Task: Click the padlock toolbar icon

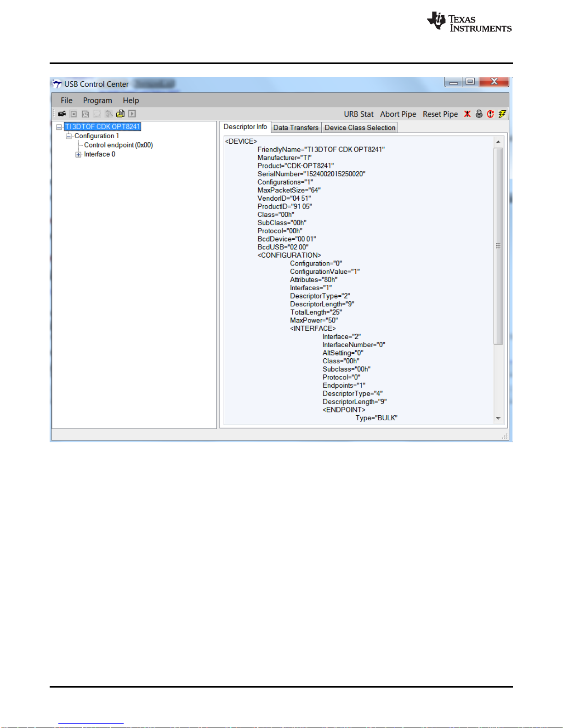Action: coord(479,114)
